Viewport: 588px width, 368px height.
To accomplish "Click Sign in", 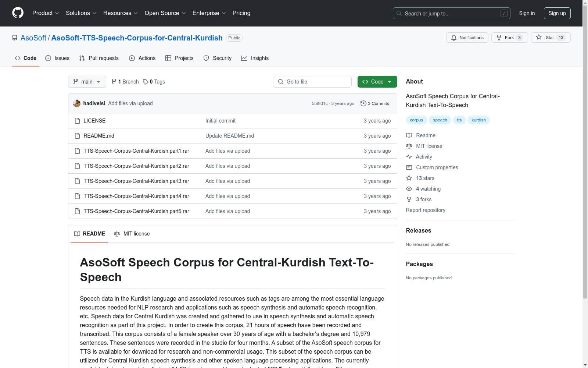I will coord(527,13).
